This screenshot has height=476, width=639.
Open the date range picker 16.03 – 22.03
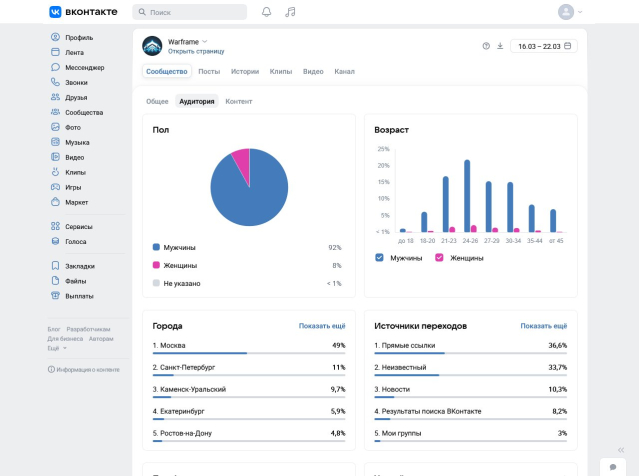543,46
